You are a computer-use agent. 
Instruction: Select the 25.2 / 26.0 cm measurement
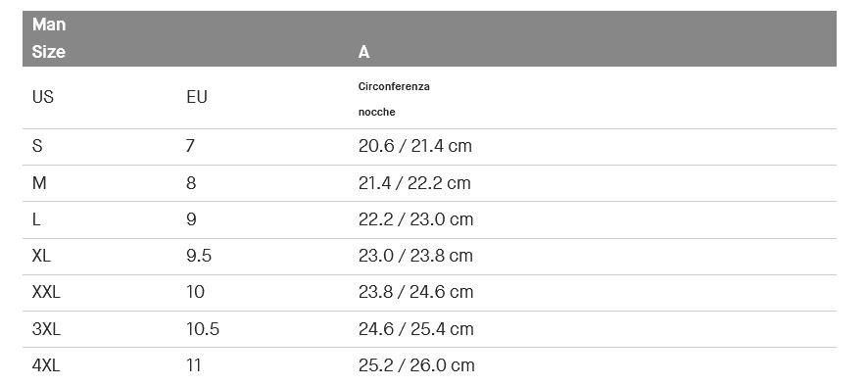click(416, 365)
